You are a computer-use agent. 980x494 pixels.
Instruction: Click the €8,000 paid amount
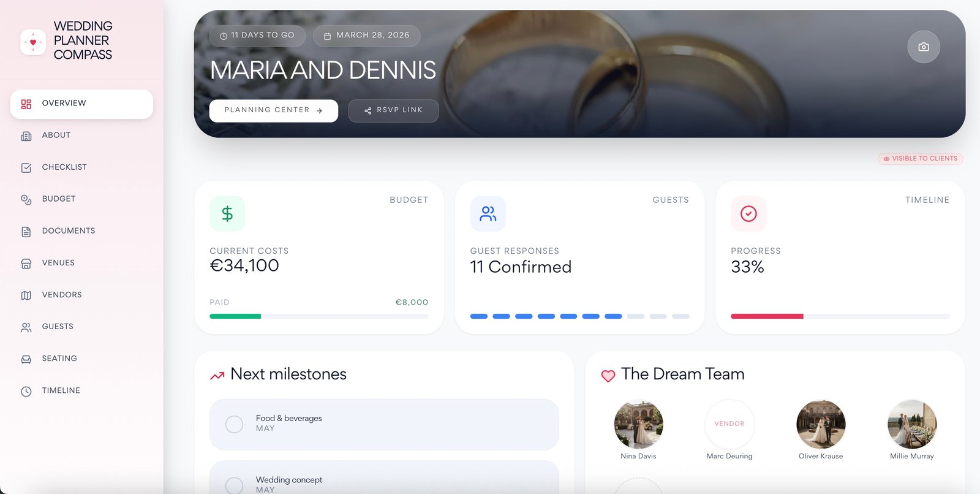click(x=412, y=302)
